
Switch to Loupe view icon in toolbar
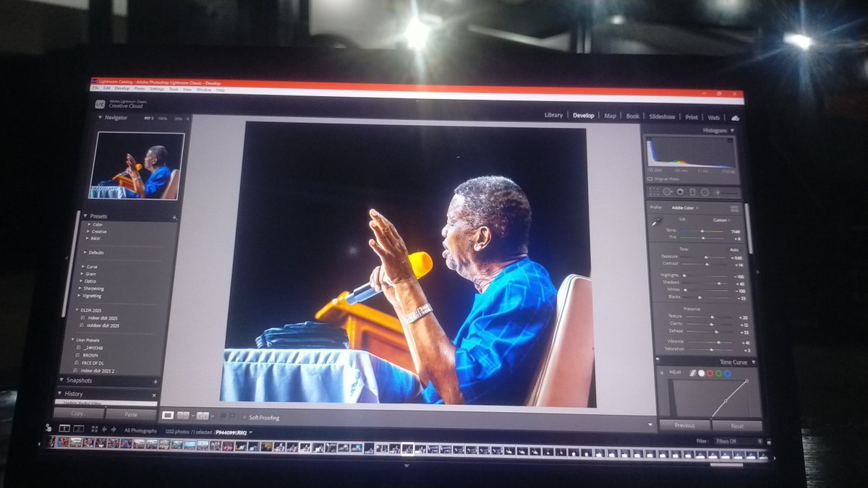click(x=168, y=416)
